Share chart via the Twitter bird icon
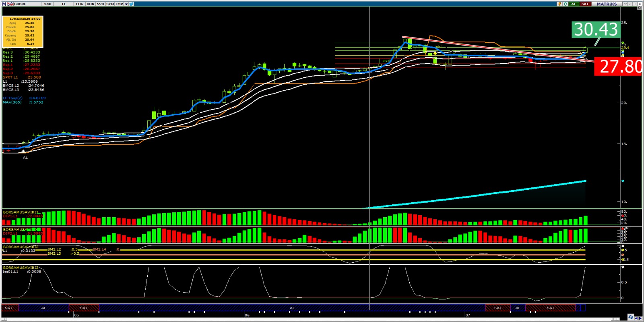644x322 pixels. [x=132, y=4]
